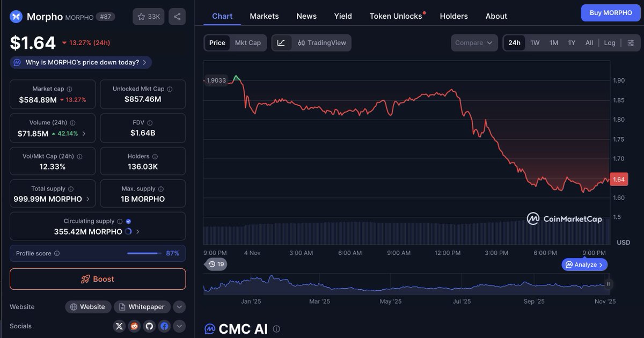Click FDV info icon
The height and width of the screenshot is (338, 644).
point(150,123)
